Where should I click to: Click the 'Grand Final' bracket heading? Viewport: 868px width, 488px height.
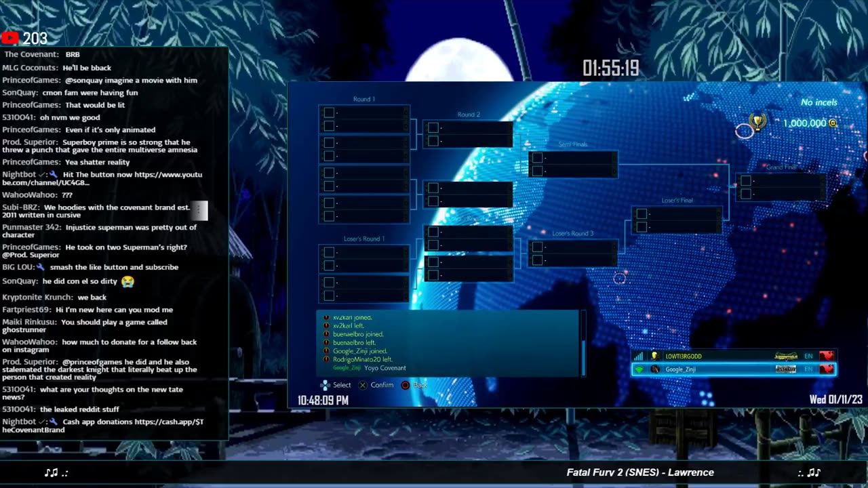(x=781, y=167)
